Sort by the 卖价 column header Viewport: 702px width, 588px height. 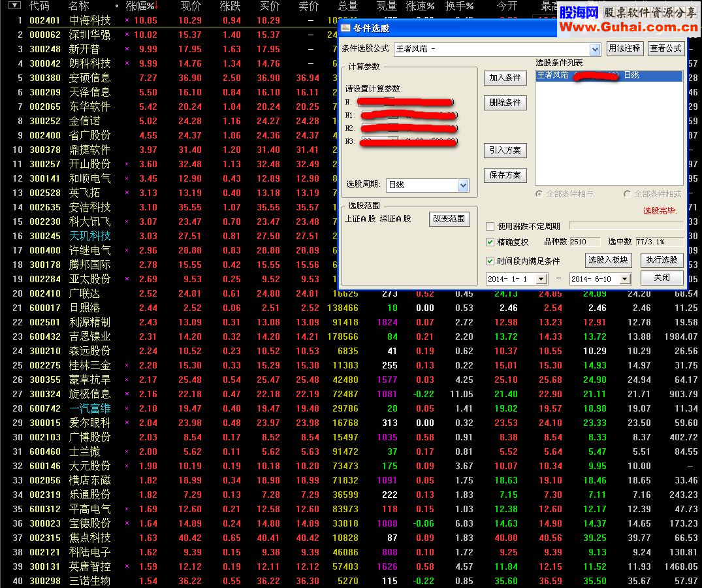(309, 7)
